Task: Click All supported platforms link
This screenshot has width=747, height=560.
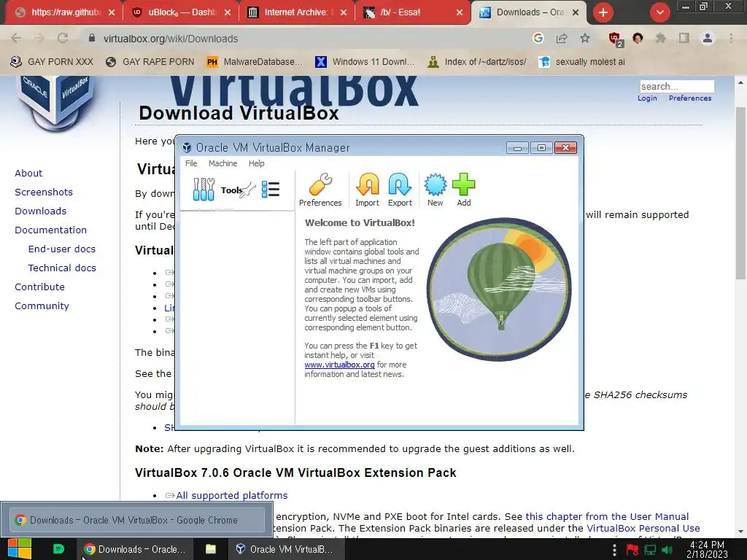Action: pyautogui.click(x=231, y=496)
